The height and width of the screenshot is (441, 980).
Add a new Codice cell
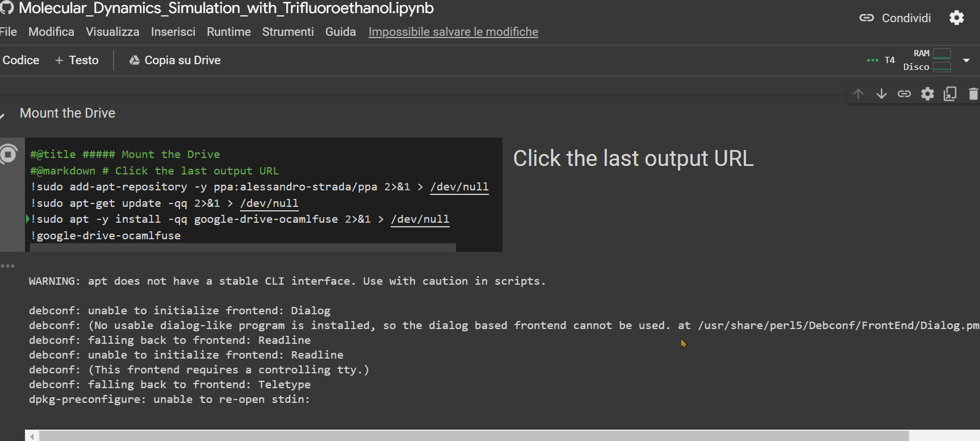click(x=20, y=60)
